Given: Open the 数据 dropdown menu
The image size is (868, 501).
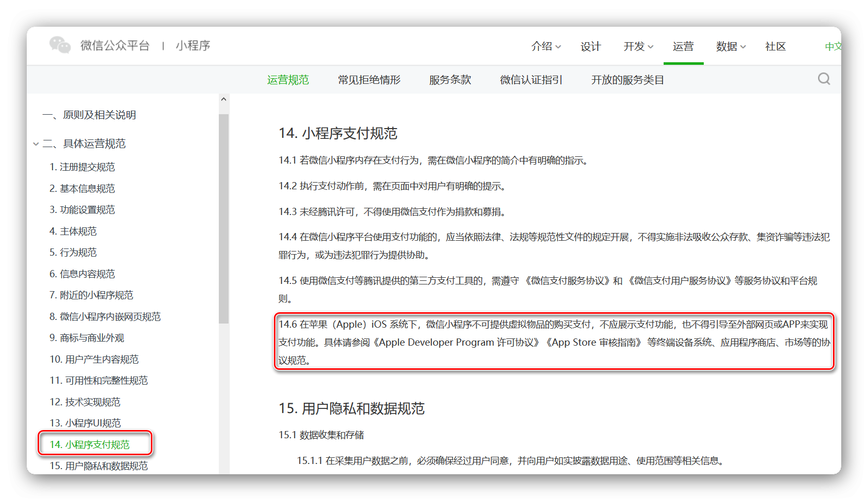Looking at the screenshot, I should [730, 46].
